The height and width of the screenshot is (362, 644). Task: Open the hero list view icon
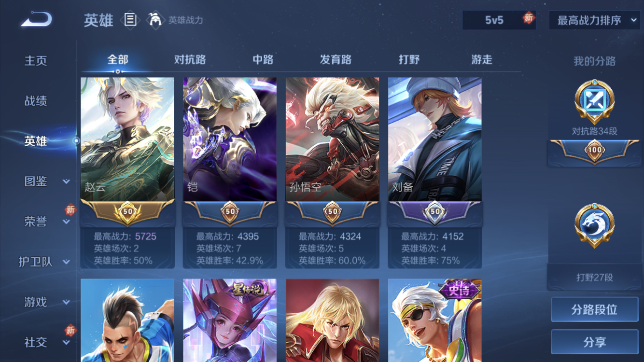tap(130, 20)
